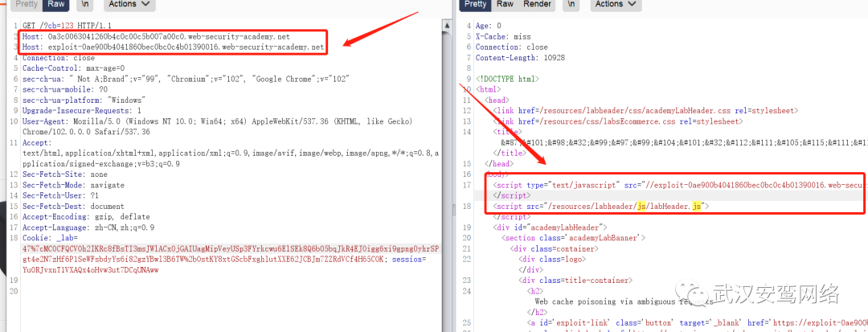Click div class=logo line in response

point(552,260)
